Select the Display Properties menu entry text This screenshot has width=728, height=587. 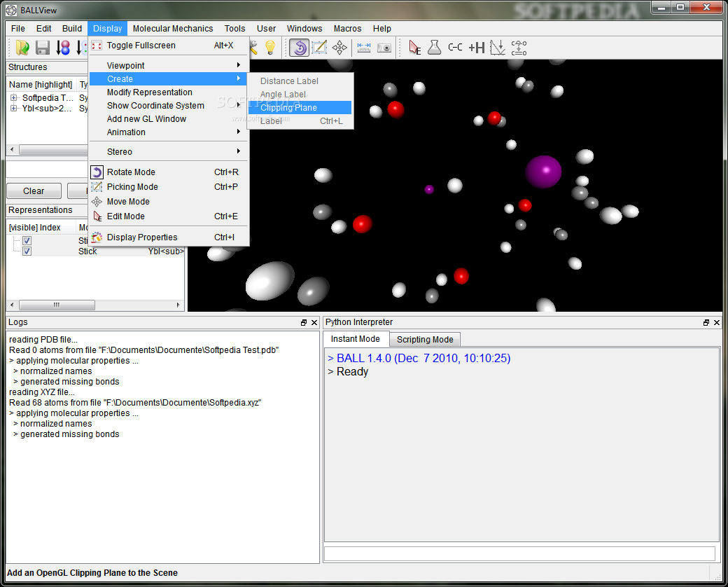pos(142,237)
